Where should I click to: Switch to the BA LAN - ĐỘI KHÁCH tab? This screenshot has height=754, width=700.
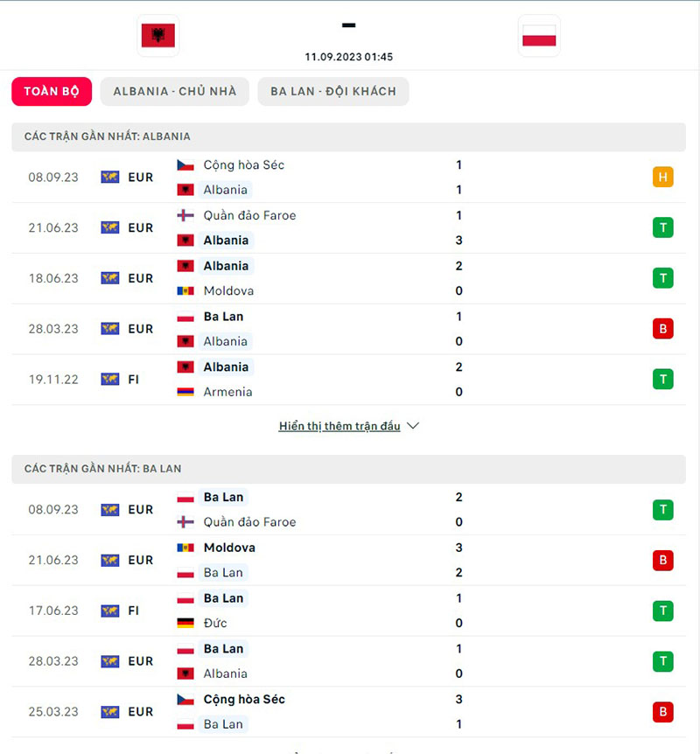tap(332, 91)
